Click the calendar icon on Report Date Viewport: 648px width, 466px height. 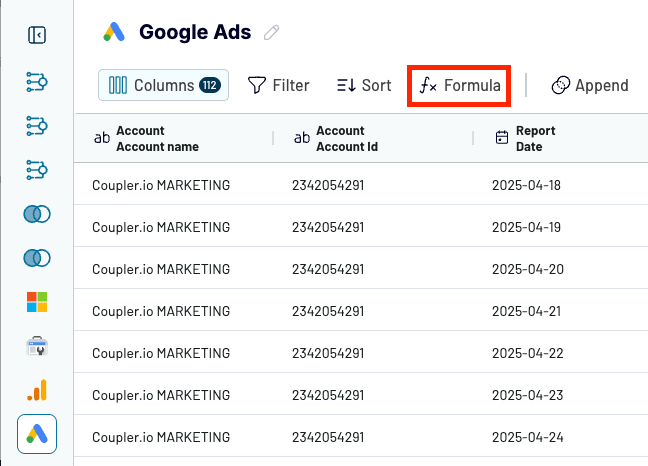[x=502, y=137]
